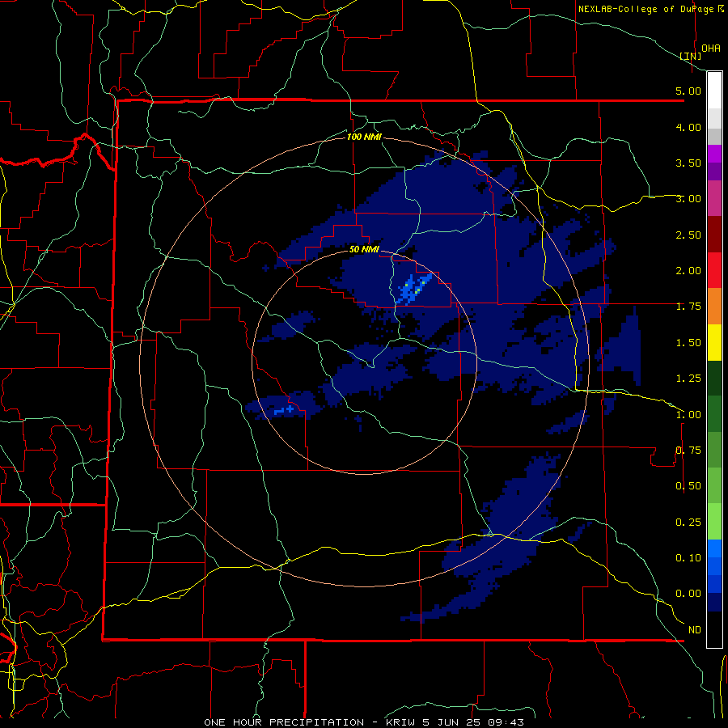Click the 3.00 scale label
Image resolution: width=728 pixels, height=728 pixels.
[688, 199]
